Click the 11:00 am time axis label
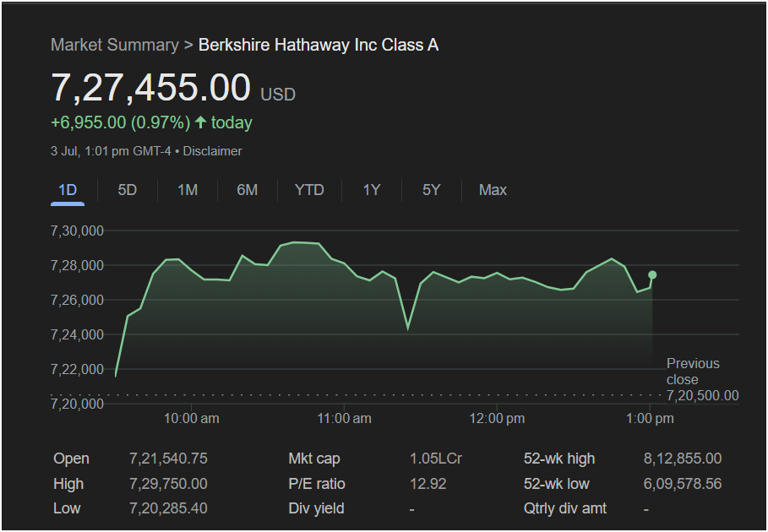Viewport: 768px width, 532px height. [345, 418]
